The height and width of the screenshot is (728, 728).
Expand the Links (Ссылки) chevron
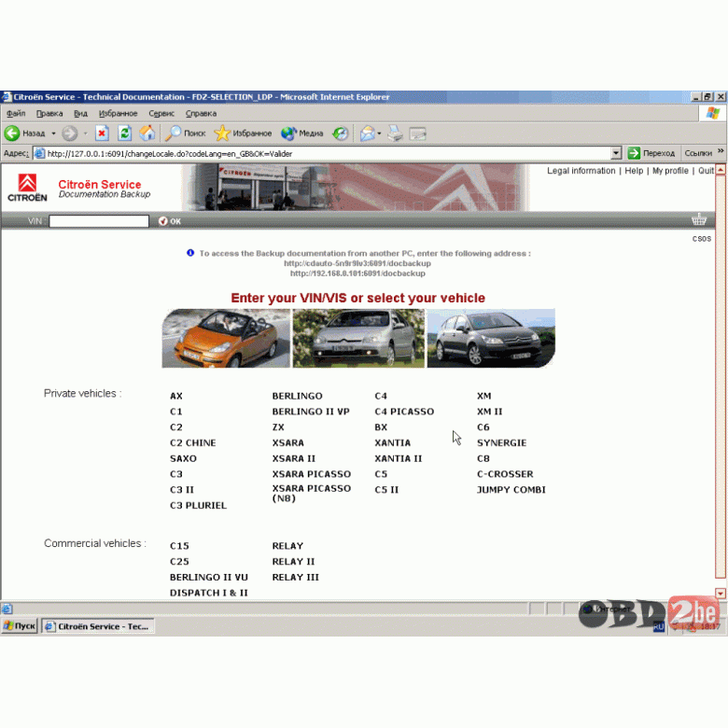[x=721, y=151]
